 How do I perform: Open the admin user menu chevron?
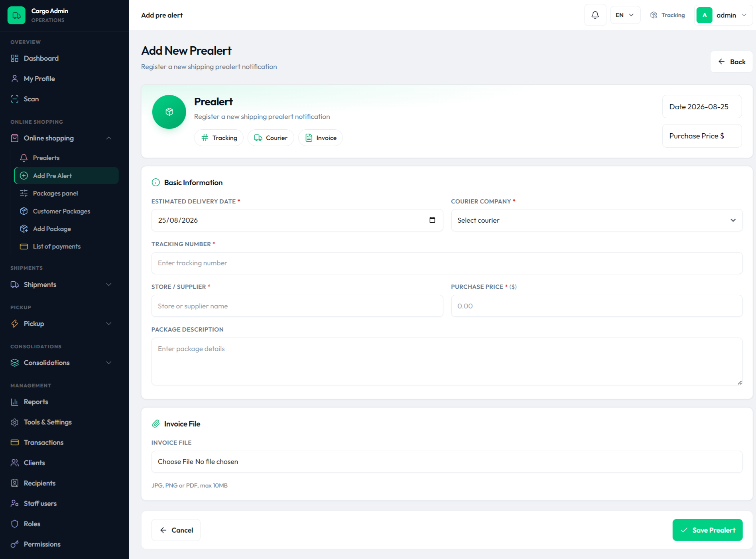(x=744, y=15)
